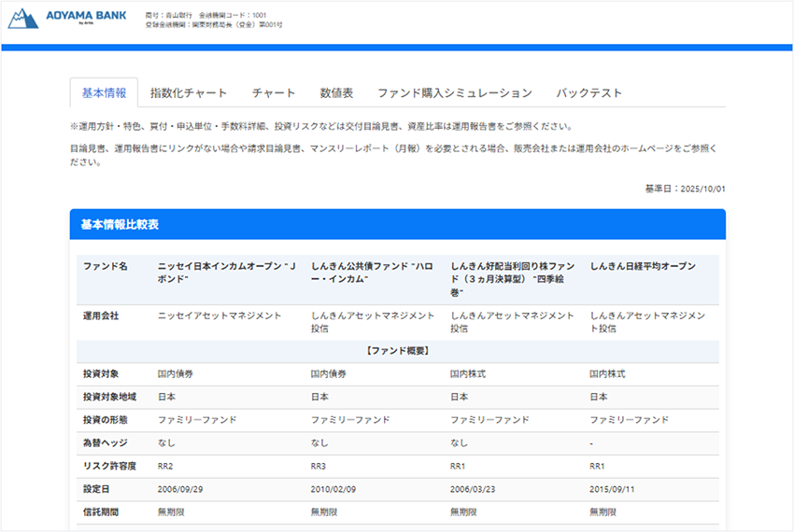Click ニッセイアセットマネジメント company cell

click(x=220, y=316)
